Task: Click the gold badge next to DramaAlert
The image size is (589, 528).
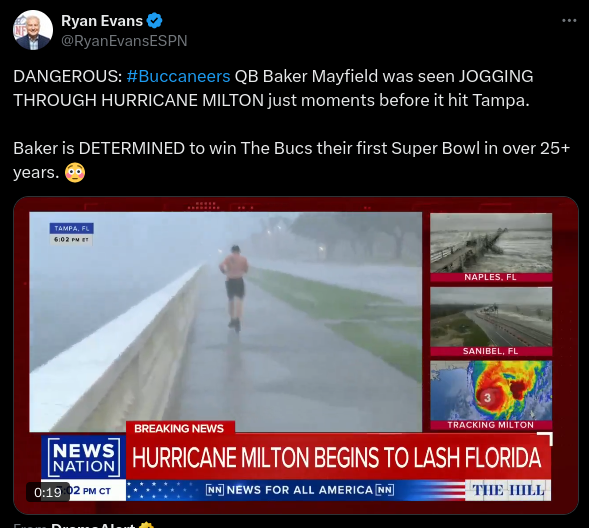Action: click(146, 525)
